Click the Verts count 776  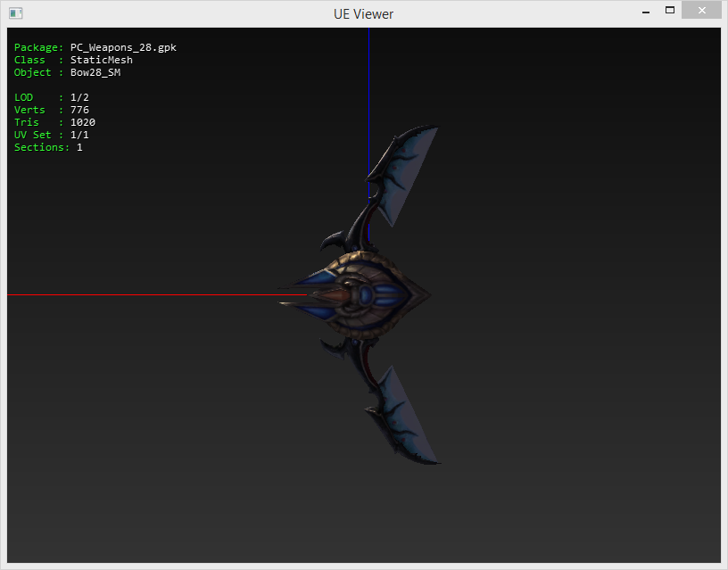click(x=79, y=110)
